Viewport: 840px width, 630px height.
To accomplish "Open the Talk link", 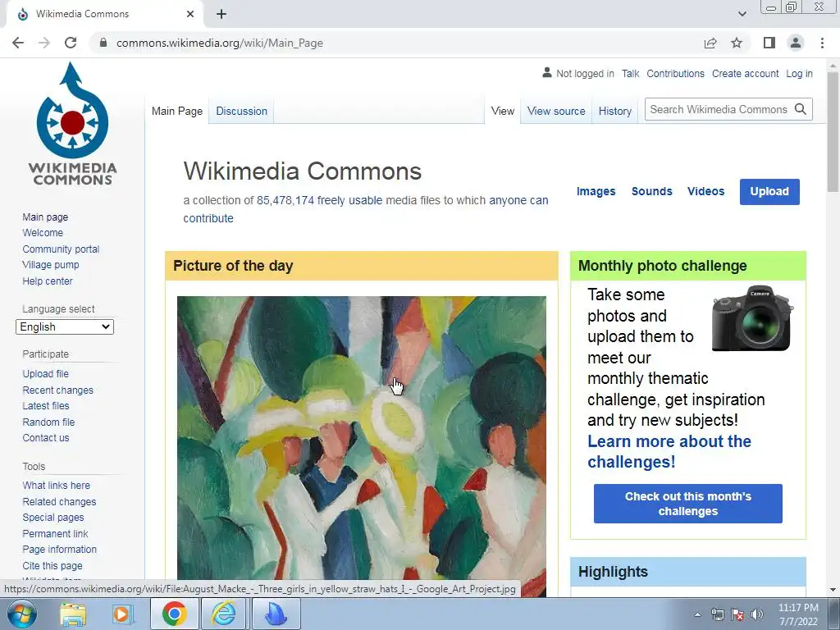I will point(630,73).
